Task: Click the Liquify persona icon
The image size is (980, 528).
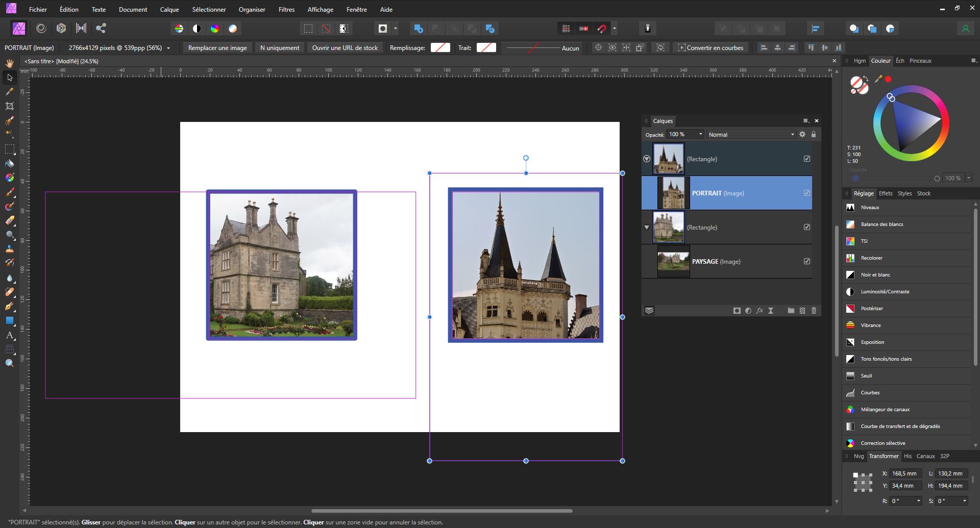Action: [41, 29]
